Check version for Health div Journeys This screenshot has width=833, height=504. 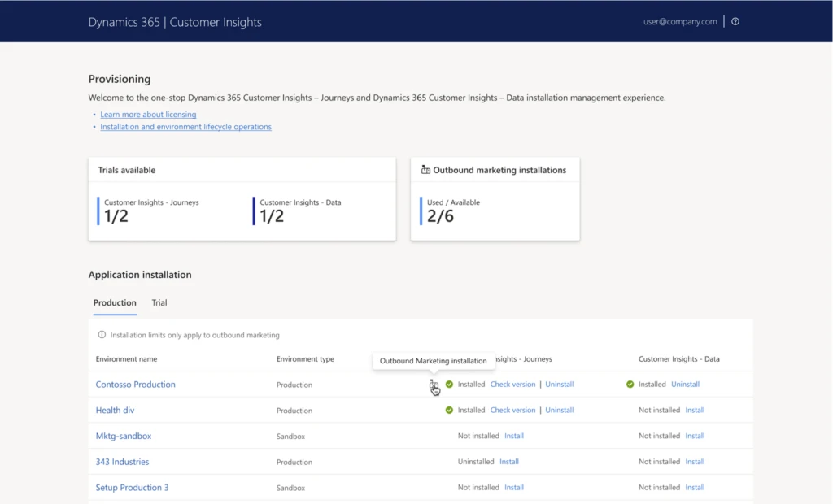(512, 411)
